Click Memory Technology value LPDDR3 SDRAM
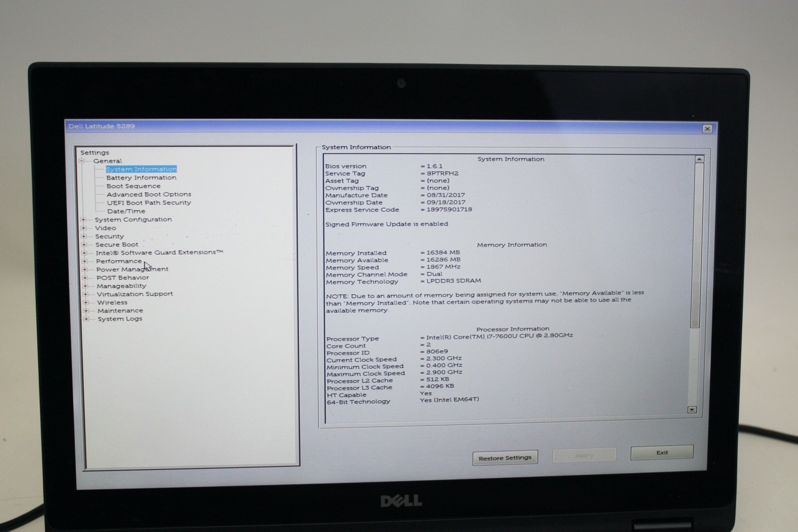This screenshot has height=532, width=798. coord(453,281)
